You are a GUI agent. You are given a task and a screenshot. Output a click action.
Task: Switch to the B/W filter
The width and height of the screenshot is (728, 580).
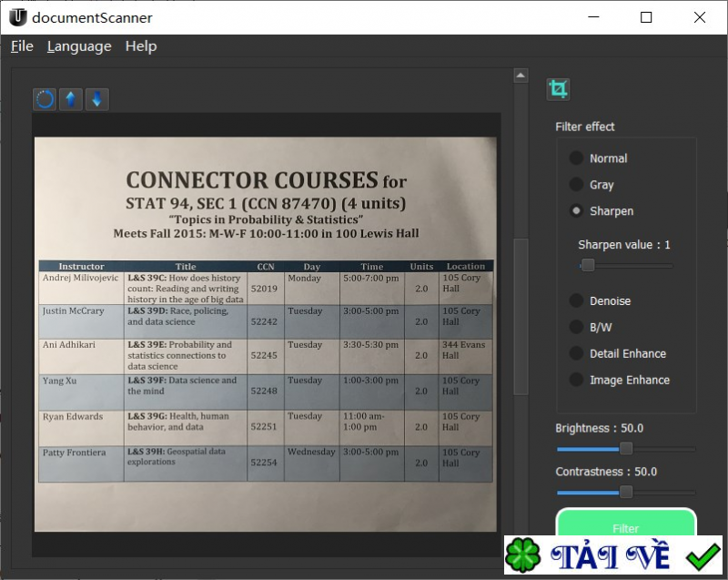pyautogui.click(x=576, y=327)
